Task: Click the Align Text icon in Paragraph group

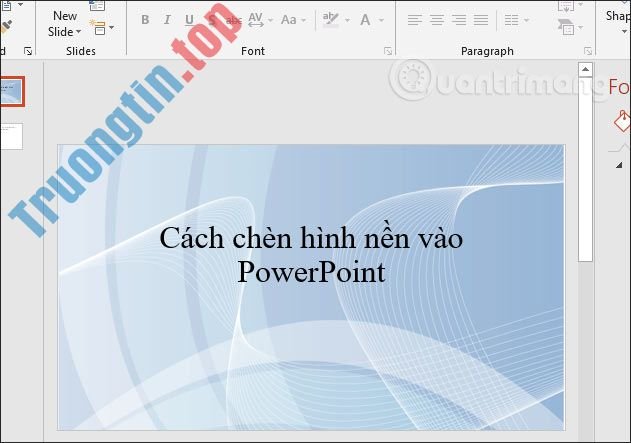Action: pos(566,6)
